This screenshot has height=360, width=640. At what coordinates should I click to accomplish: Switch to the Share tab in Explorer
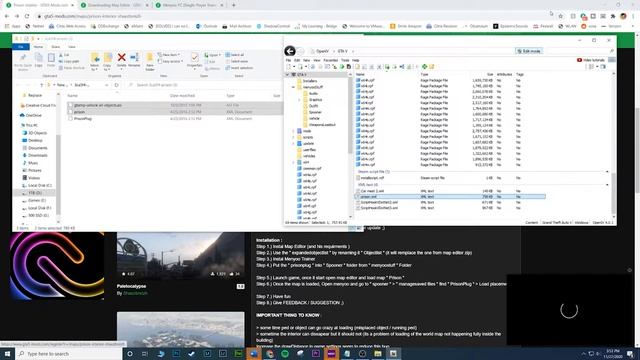click(x=56, y=47)
